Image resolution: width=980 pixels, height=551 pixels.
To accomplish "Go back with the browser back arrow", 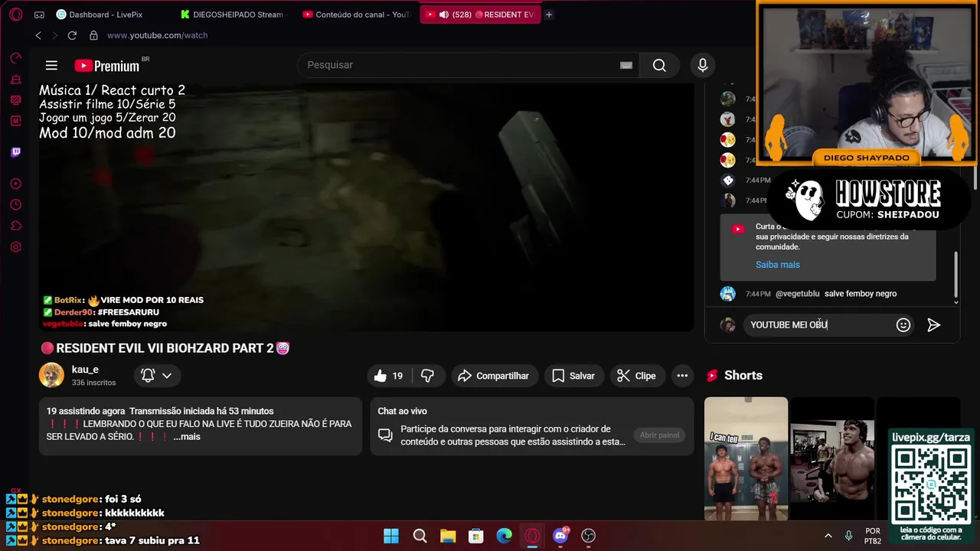I will point(38,35).
